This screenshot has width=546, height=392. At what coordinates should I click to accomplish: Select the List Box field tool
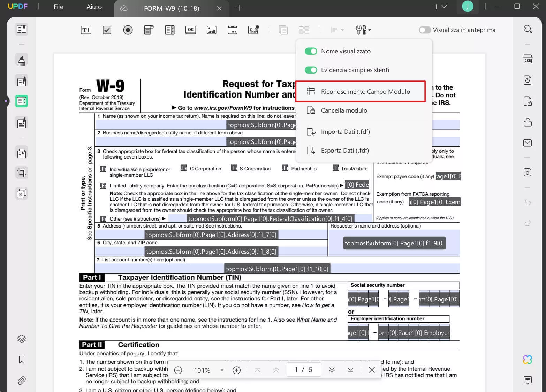[170, 30]
